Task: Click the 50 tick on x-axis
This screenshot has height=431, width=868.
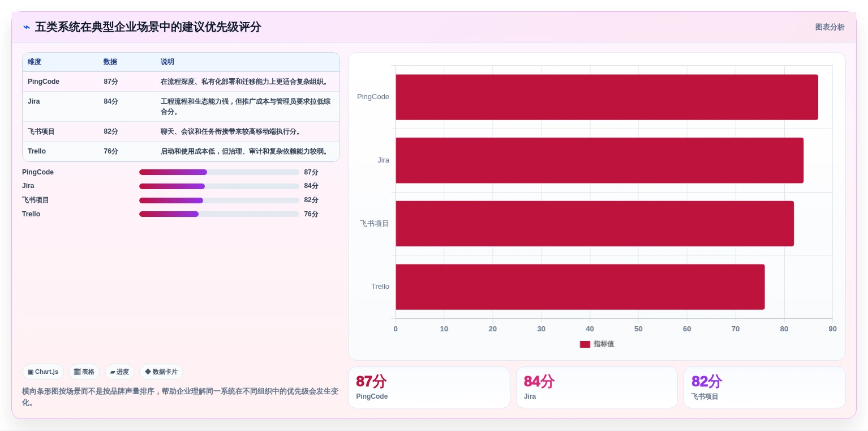Action: (x=638, y=329)
